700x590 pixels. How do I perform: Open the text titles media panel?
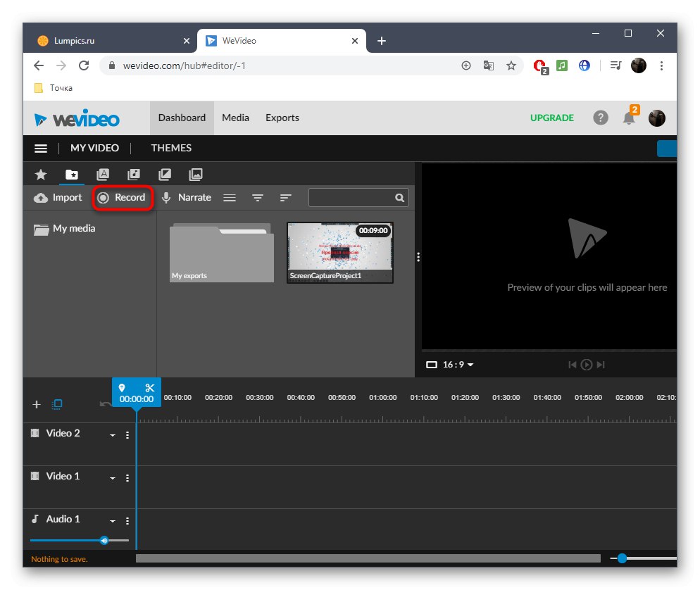(103, 174)
